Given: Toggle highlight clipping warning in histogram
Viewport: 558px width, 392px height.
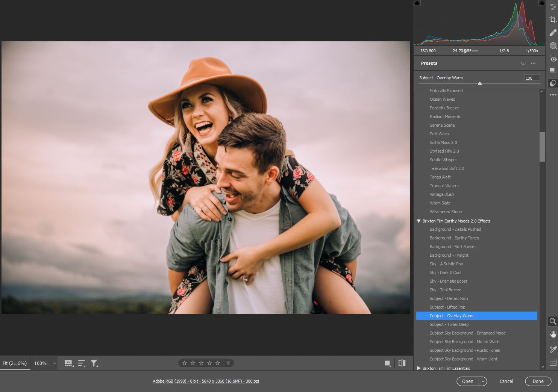Looking at the screenshot, I should point(542,3).
